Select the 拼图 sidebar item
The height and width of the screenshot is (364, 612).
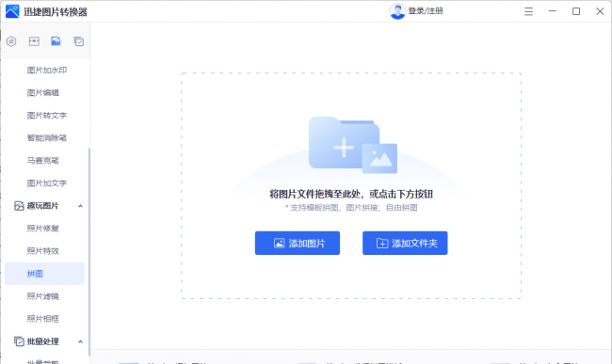tap(44, 274)
